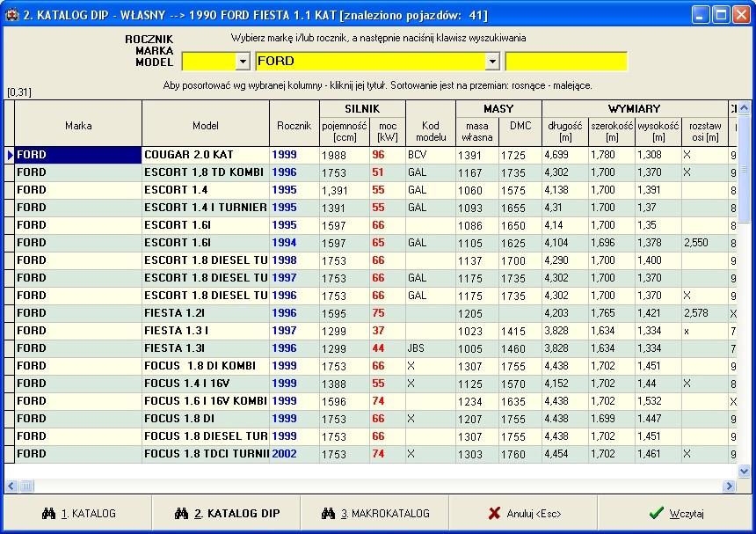Open the ROCZNIK year dropdown arrow

click(x=243, y=62)
